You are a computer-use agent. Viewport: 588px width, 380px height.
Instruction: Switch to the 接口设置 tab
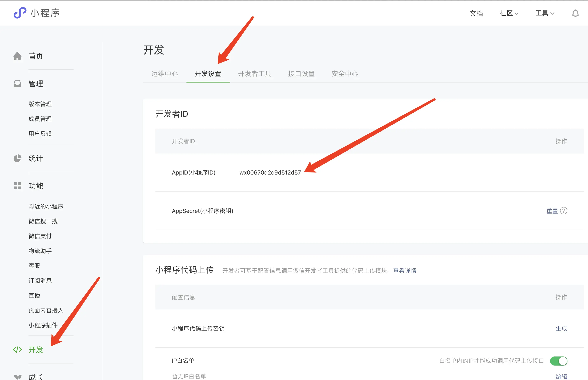click(x=301, y=73)
